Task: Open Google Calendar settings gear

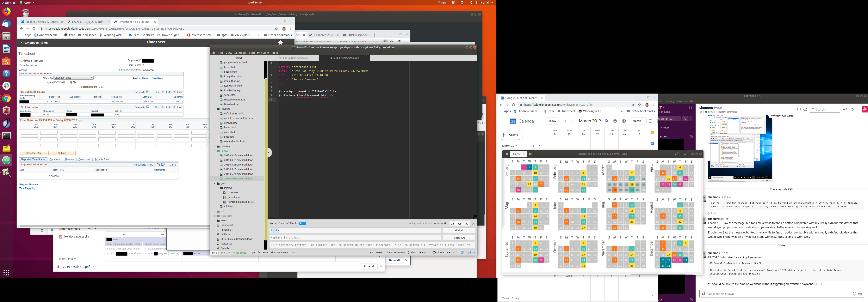Action: coord(624,121)
